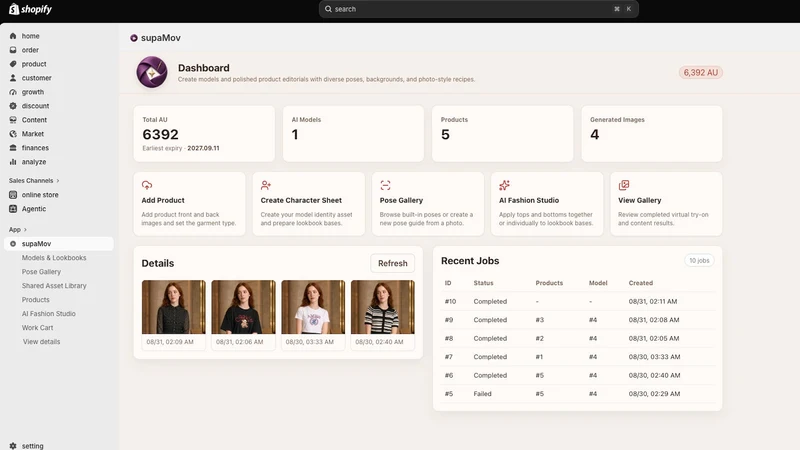The width and height of the screenshot is (800, 450).
Task: Click the Total AU value 6392
Action: [160, 134]
